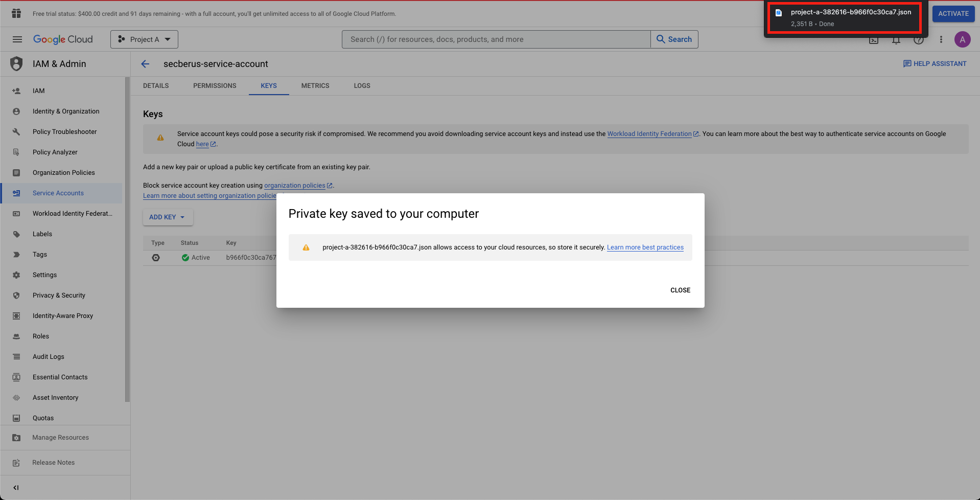Viewport: 980px width, 500px height.
Task: Click the Status column header
Action: pyautogui.click(x=190, y=243)
